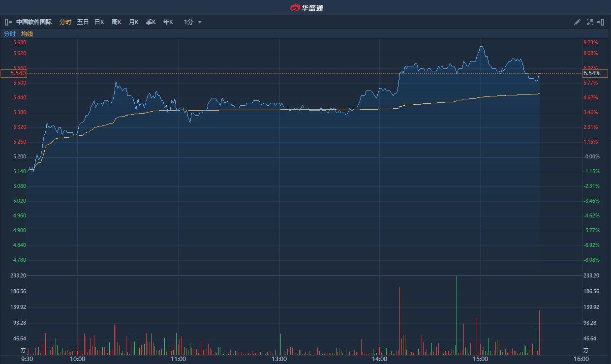Open the 周K weekly chart

pyautogui.click(x=116, y=22)
